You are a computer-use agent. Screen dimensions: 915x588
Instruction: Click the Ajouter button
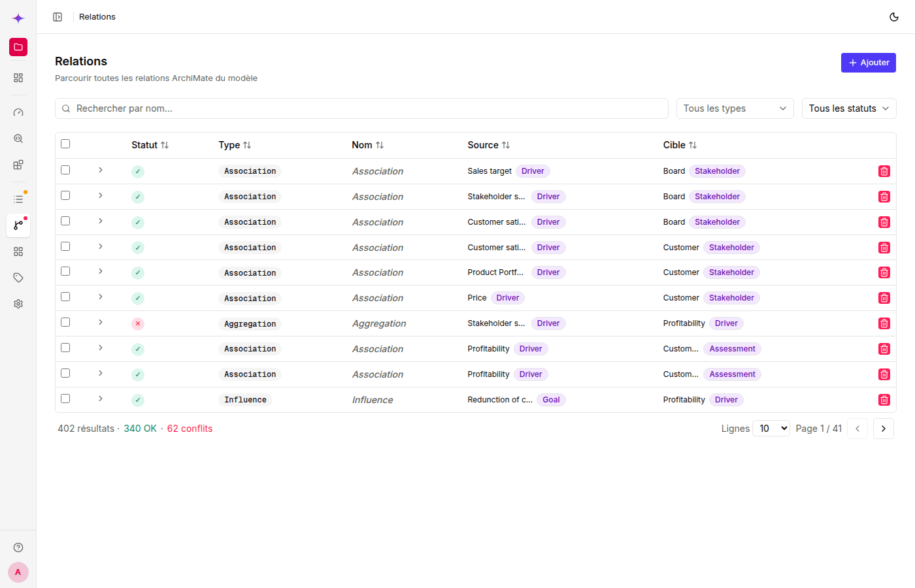(869, 63)
